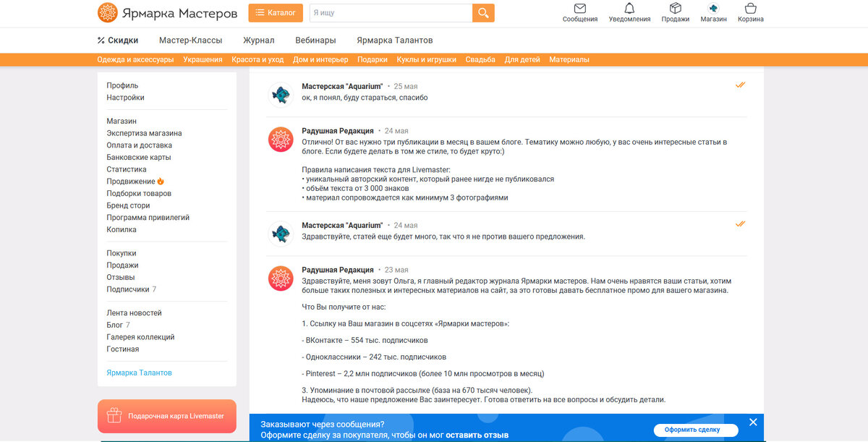868x442 pixels.
Task: Open Настройки in the sidebar
Action: [x=125, y=97]
